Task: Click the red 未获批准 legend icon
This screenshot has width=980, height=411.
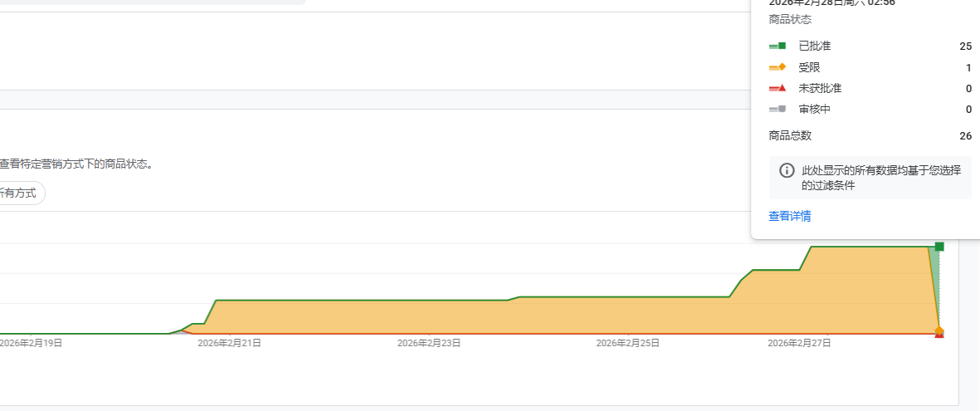Action: pyautogui.click(x=777, y=88)
